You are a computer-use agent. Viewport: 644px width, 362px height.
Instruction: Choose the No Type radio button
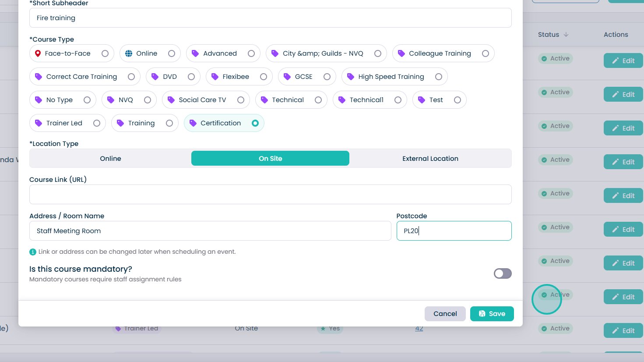point(87,100)
